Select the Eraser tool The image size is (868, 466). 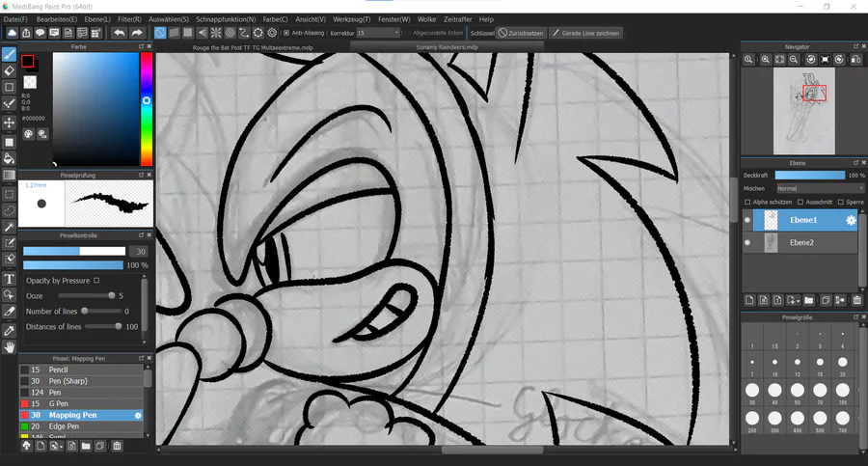coord(9,71)
